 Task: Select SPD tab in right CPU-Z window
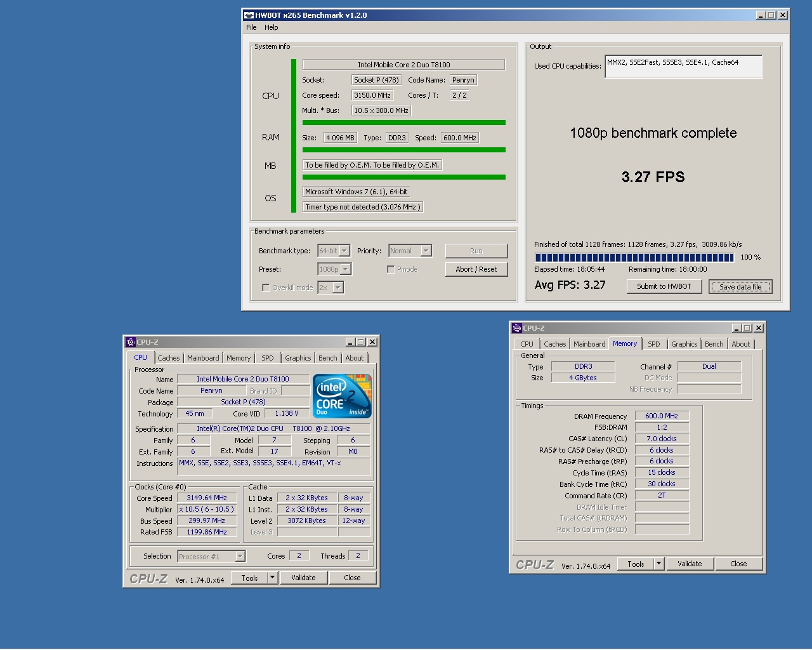(x=654, y=344)
